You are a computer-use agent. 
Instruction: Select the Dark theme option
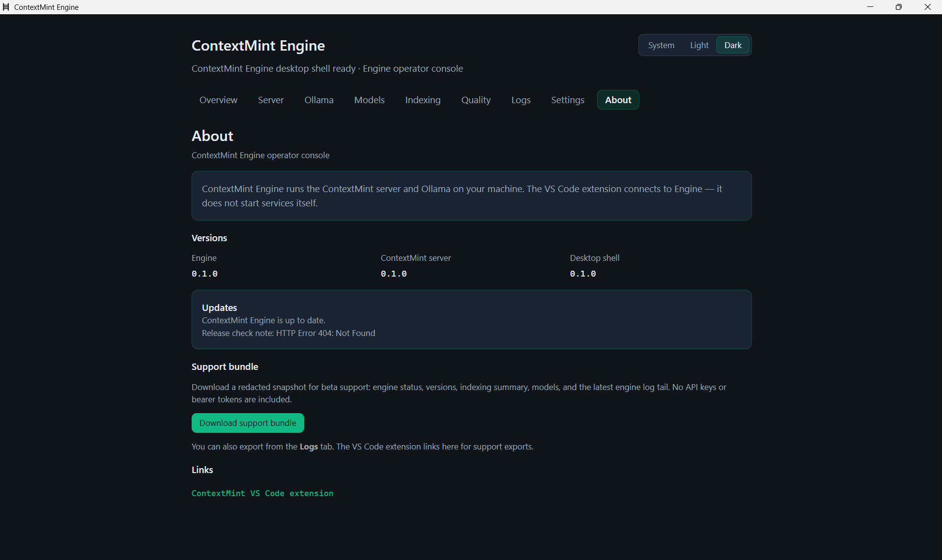click(x=733, y=45)
